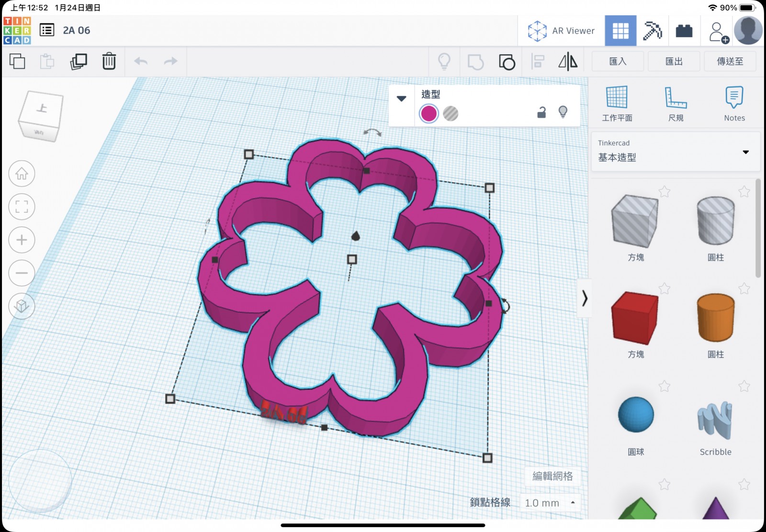Select the striped hole 圓柱 cylinder shape
Image resolution: width=766 pixels, height=532 pixels.
click(716, 221)
